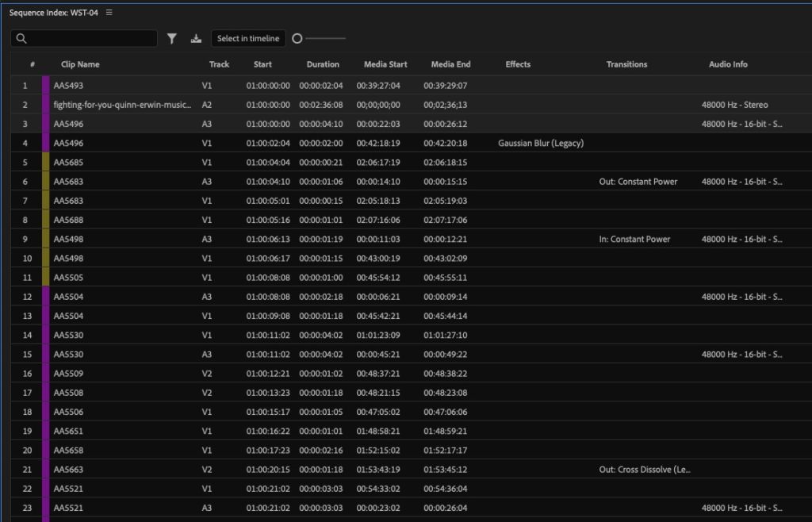The height and width of the screenshot is (522, 812).
Task: Click violet label swatch of row 1 AA5493
Action: 45,86
